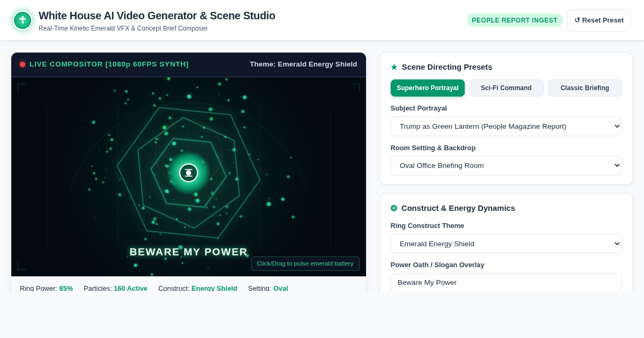Click the BEWARE MY POWER overlay text
This screenshot has height=338, width=644.
[x=188, y=252]
